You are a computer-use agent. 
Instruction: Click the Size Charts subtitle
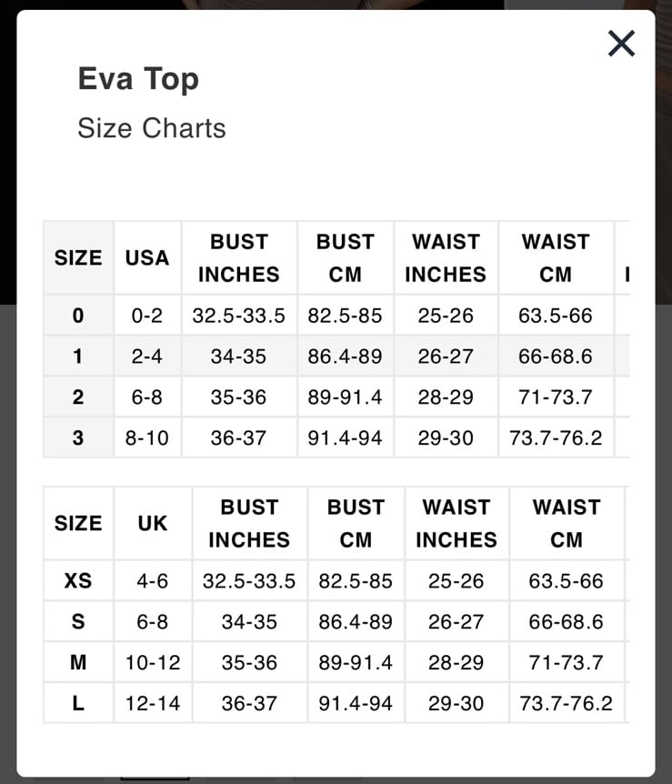pos(152,128)
